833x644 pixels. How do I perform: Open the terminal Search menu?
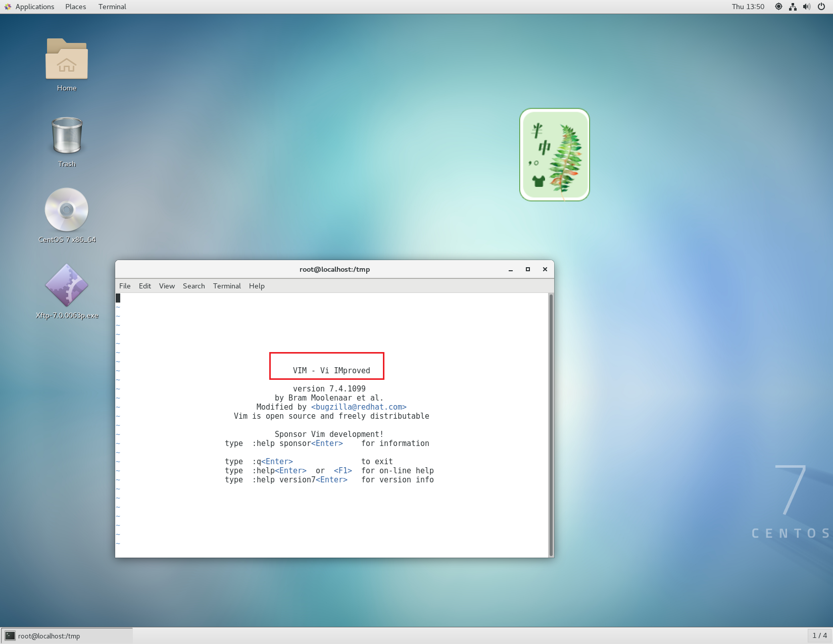(x=194, y=286)
